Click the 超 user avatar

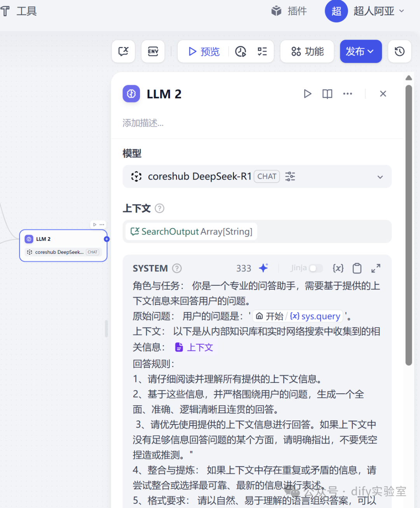pyautogui.click(x=336, y=11)
